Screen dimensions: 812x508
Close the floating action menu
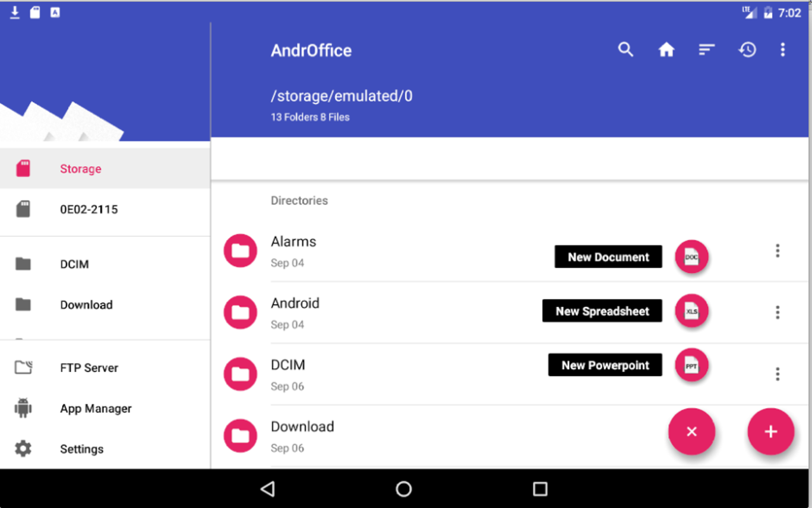click(691, 432)
